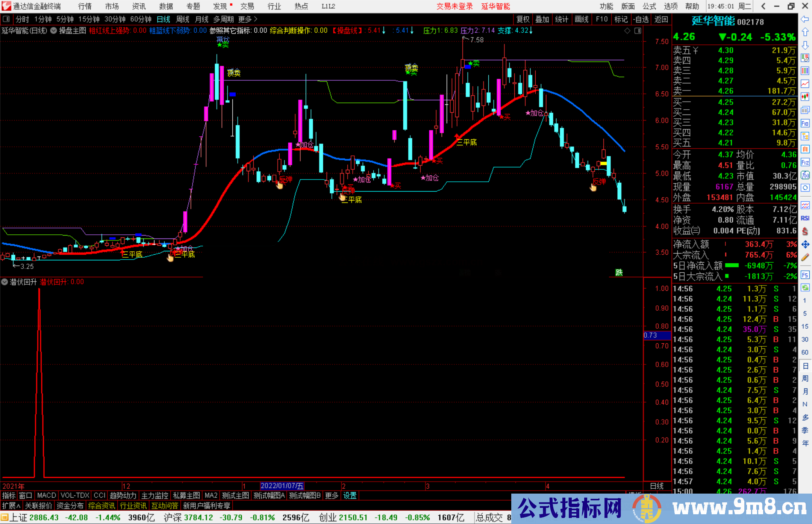Toggle the window icon at chart top-right
812x524 pixels.
[638, 31]
